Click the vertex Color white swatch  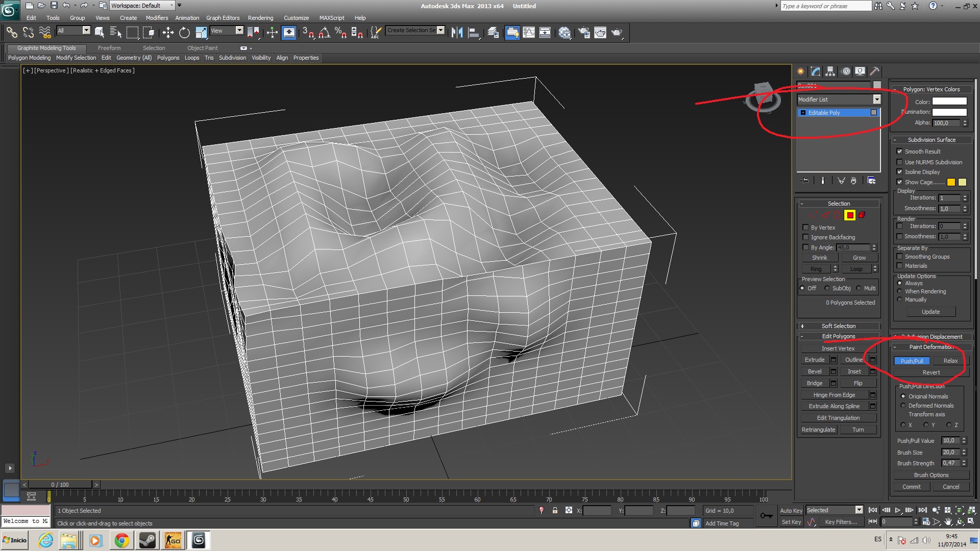tap(949, 102)
